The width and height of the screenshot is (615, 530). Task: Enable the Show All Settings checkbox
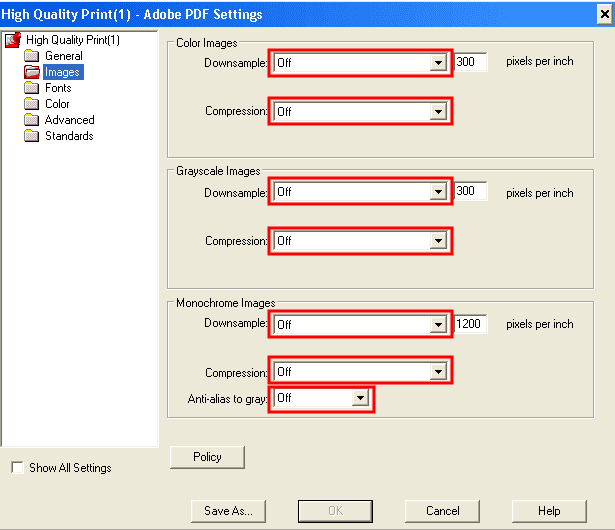(16, 468)
